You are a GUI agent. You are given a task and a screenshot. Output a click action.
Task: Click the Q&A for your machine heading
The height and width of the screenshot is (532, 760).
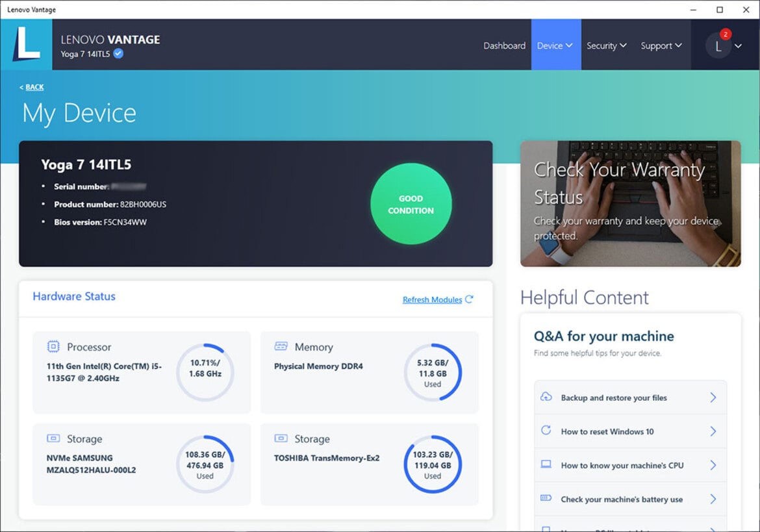tap(604, 336)
